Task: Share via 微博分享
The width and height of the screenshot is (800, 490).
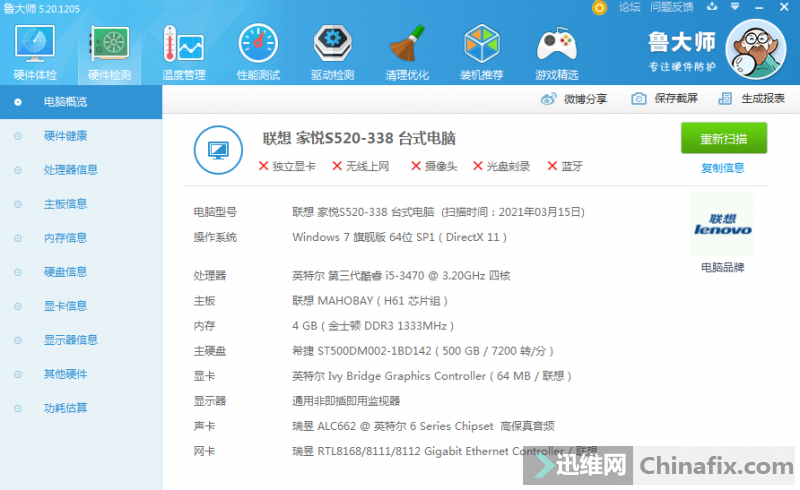Action: 574,99
